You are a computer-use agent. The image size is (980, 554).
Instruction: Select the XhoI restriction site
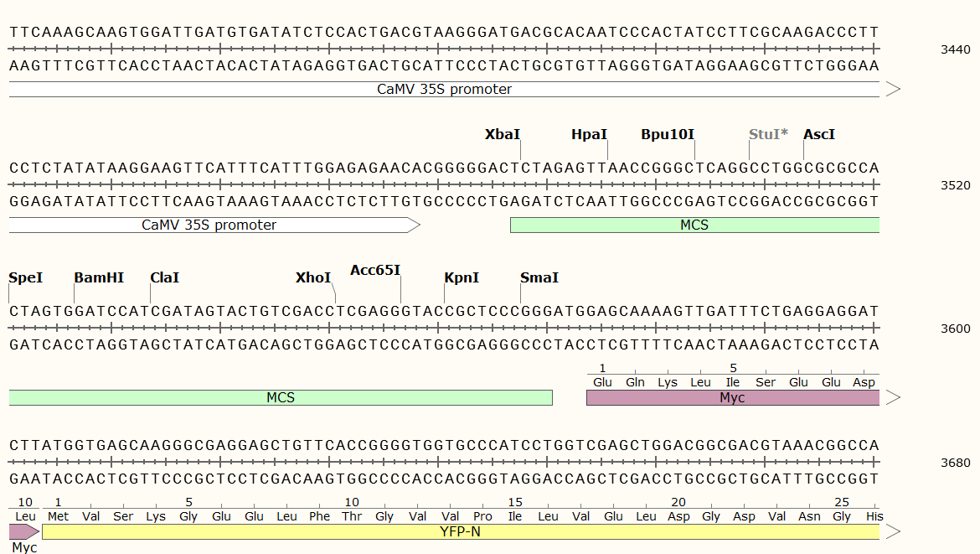point(313,277)
